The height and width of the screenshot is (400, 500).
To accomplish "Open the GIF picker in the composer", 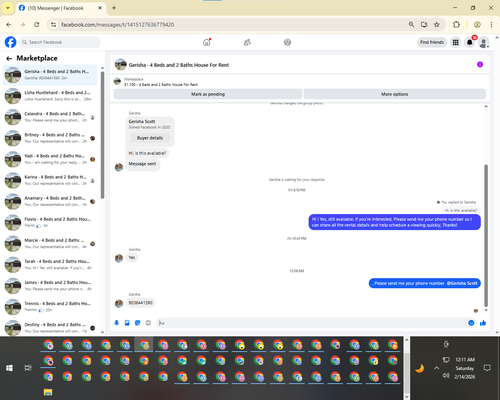I will pyautogui.click(x=148, y=323).
